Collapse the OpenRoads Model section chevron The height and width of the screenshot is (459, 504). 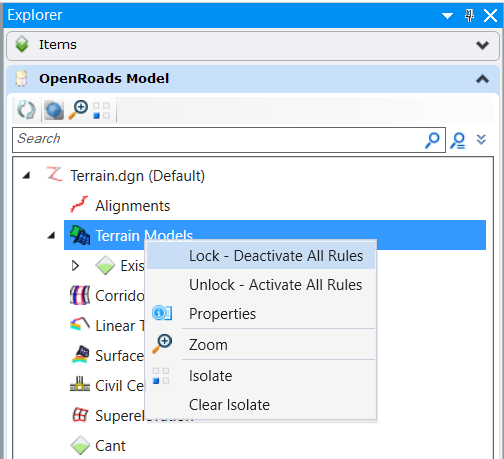[482, 79]
